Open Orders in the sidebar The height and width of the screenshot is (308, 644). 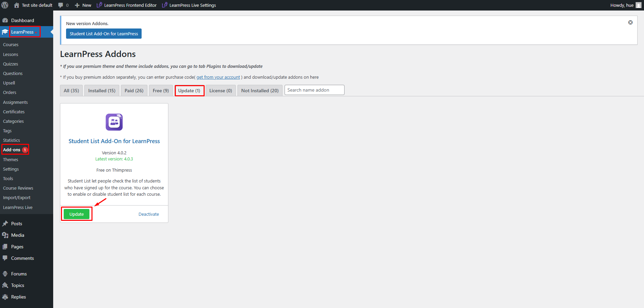9,92
